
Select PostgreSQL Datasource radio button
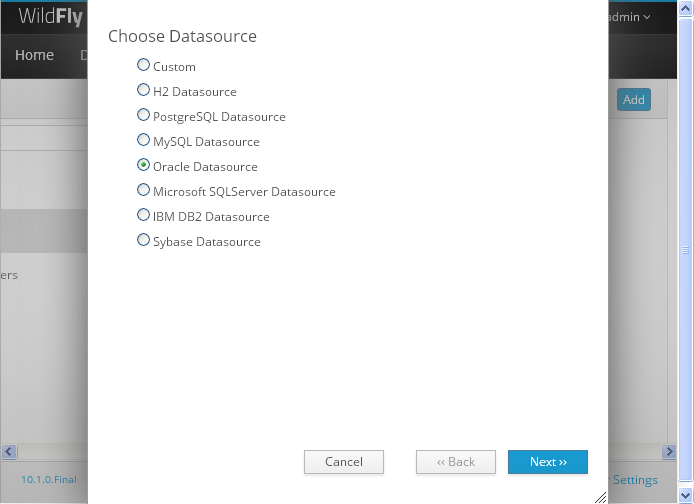tap(143, 115)
